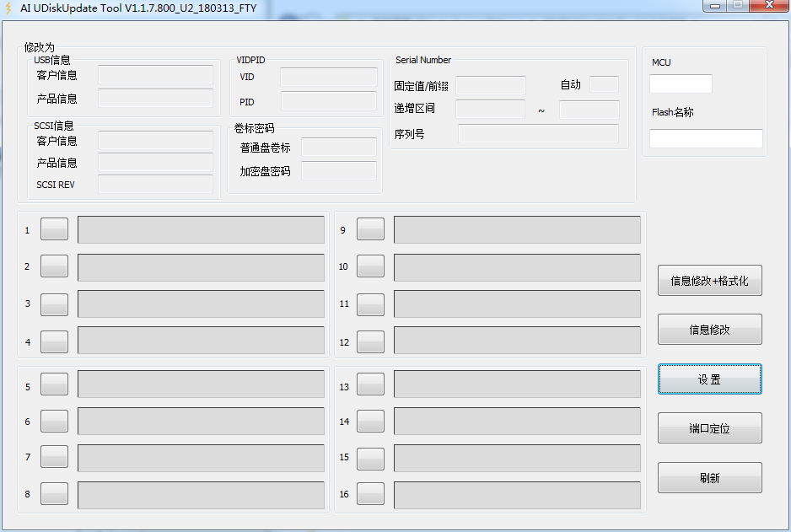The image size is (791, 532).
Task: Click the 刷新 button
Action: [x=709, y=477]
